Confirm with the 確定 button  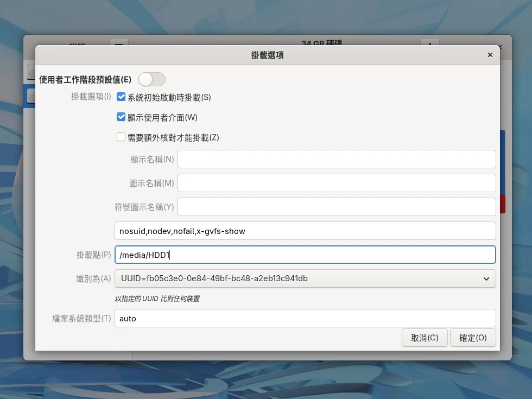(x=472, y=338)
